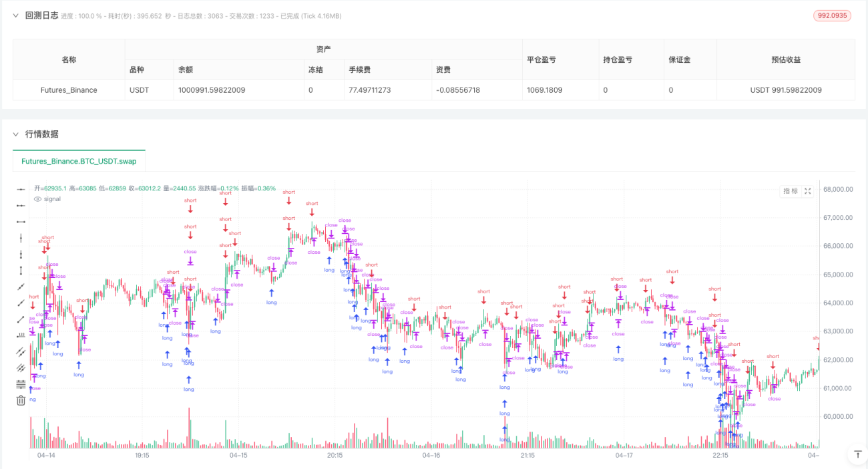Select the Fibonacci retracement lines tool
868x469 pixels.
pos(21,384)
